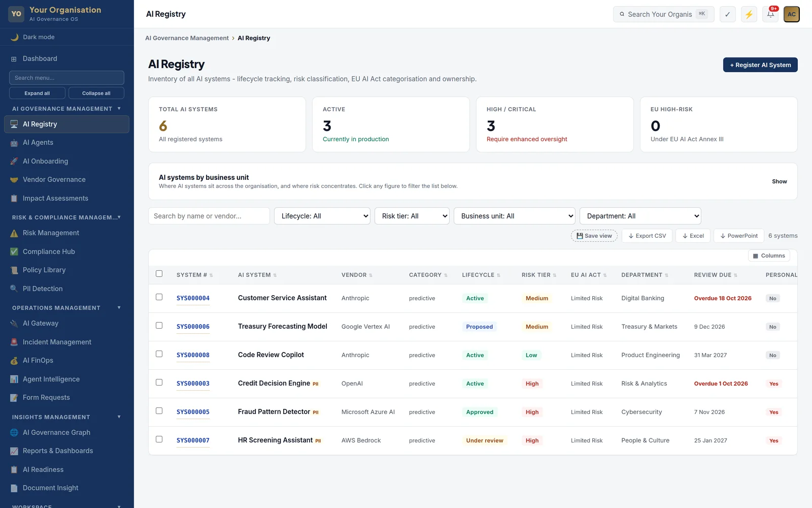Click the Save view button

coord(594,236)
